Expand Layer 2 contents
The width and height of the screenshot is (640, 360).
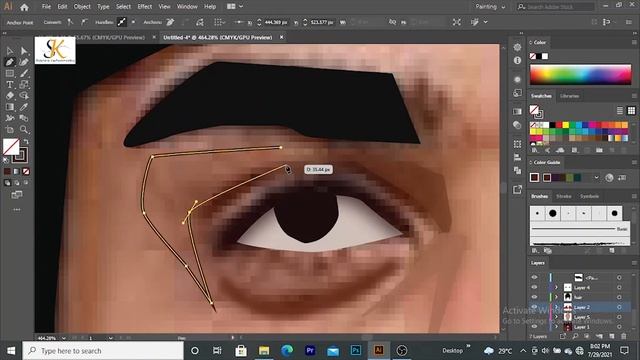pyautogui.click(x=556, y=307)
